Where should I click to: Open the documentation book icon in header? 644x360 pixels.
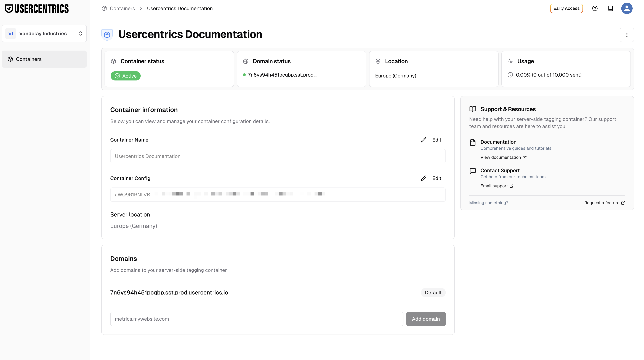[x=611, y=8]
